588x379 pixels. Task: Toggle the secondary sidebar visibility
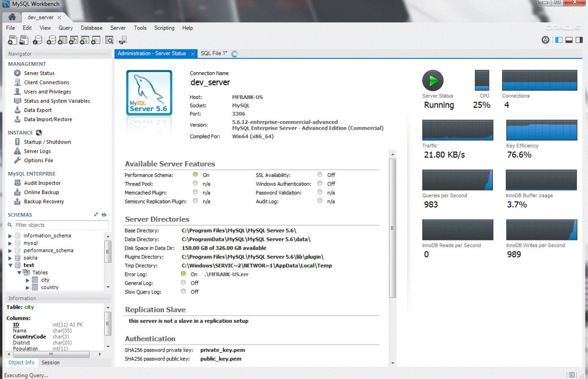(x=579, y=39)
